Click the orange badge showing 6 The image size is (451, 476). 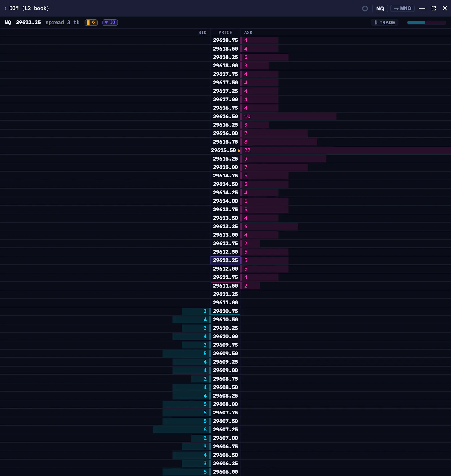[91, 22]
